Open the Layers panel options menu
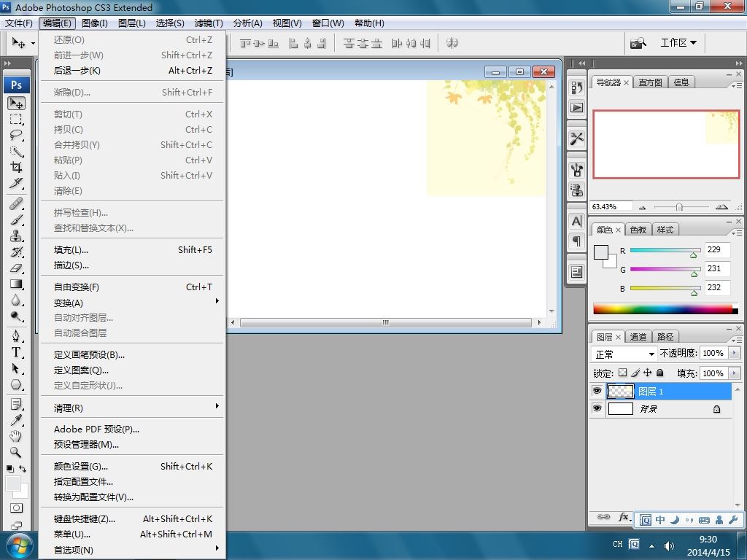Image resolution: width=747 pixels, height=560 pixels. point(737,340)
